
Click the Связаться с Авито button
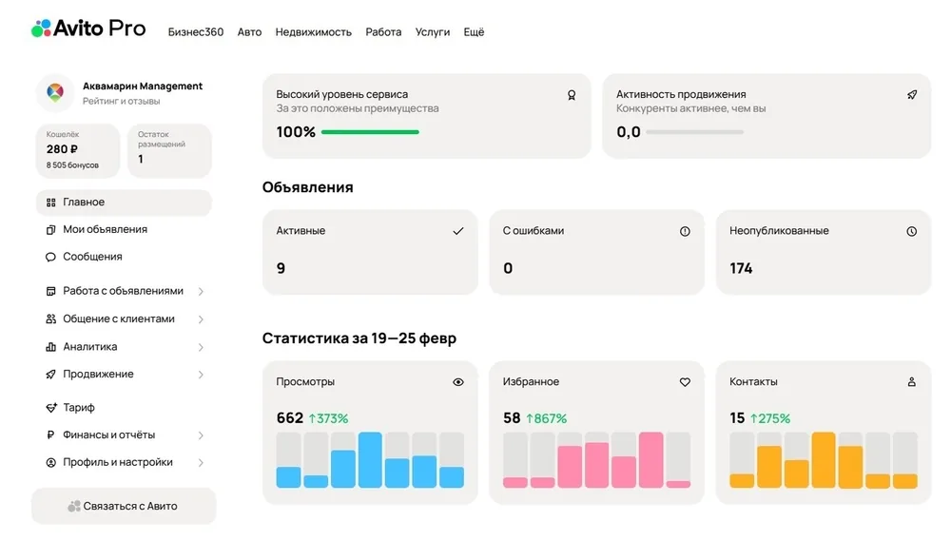click(124, 506)
